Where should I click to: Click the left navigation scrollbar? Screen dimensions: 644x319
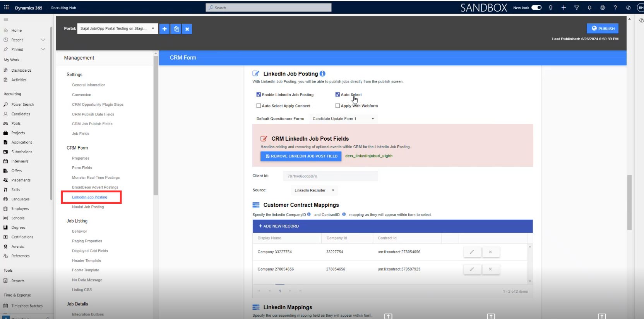(x=51, y=113)
